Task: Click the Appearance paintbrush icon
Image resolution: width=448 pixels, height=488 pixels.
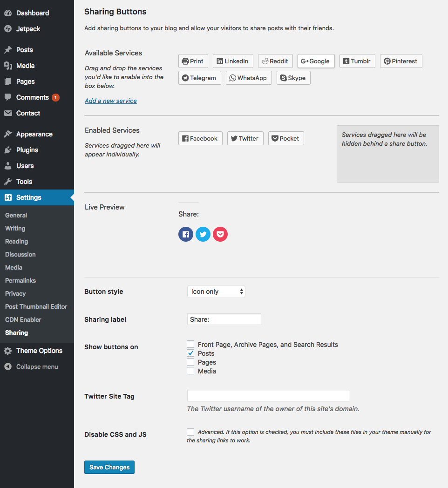Action: pyautogui.click(x=8, y=134)
